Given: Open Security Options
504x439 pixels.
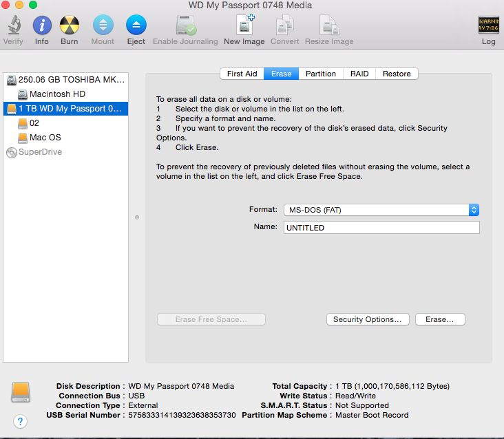Looking at the screenshot, I should [368, 319].
